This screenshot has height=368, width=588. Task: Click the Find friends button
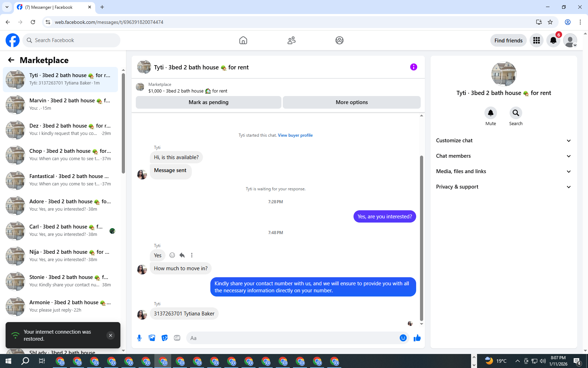[509, 40]
